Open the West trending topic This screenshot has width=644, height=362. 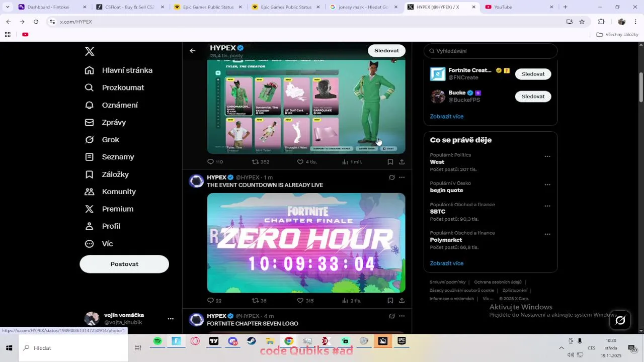(437, 162)
